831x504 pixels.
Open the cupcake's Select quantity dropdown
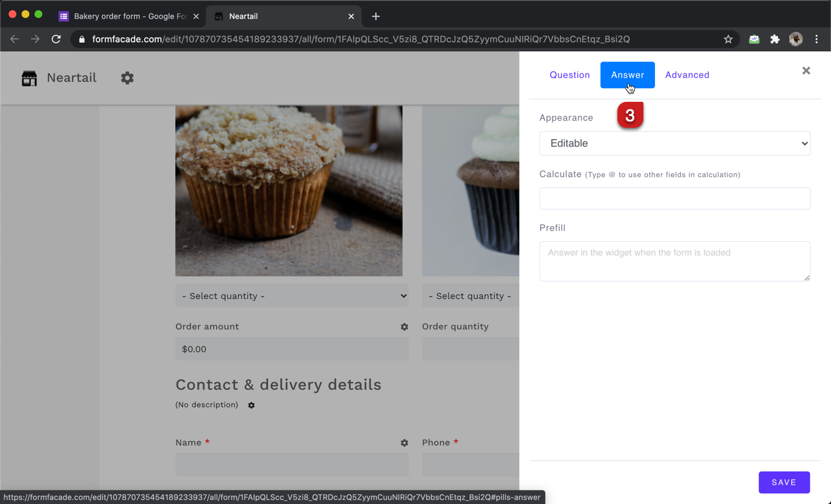(x=470, y=296)
